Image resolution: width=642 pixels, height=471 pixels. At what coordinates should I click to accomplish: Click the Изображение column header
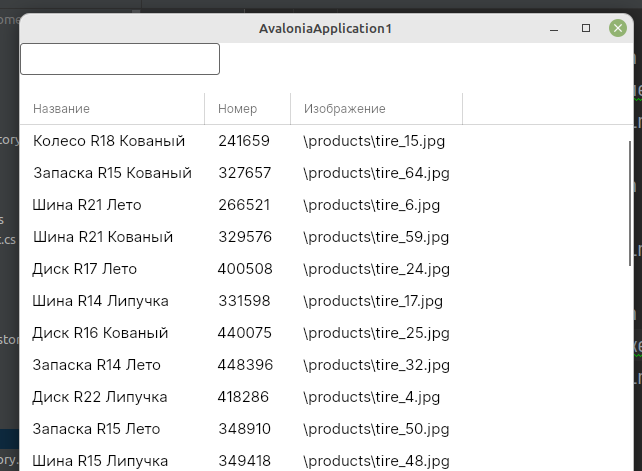tap(345, 109)
